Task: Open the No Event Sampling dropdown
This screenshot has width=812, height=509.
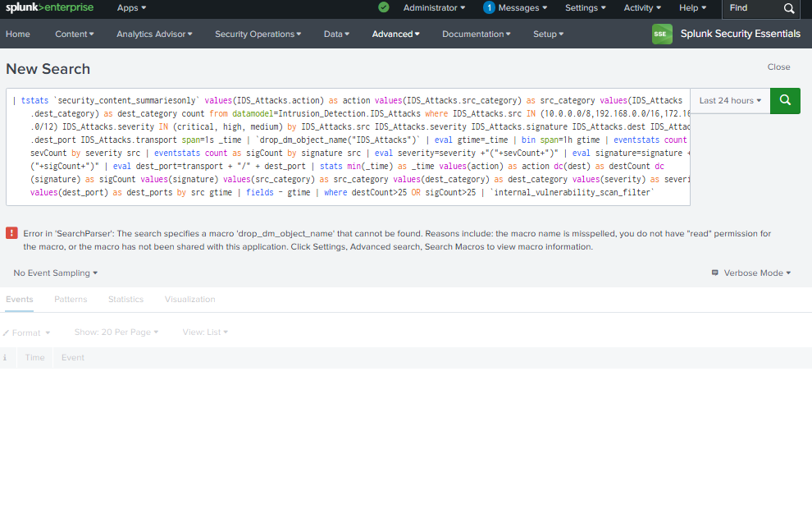Action: point(55,272)
